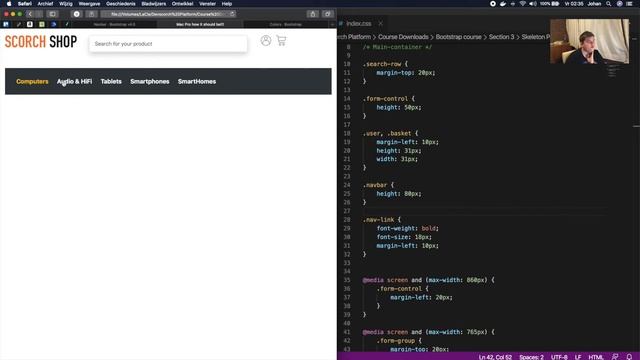Screen dimensions: 640x360
Task: Open the Bladwijzers menu
Action: 153,4
